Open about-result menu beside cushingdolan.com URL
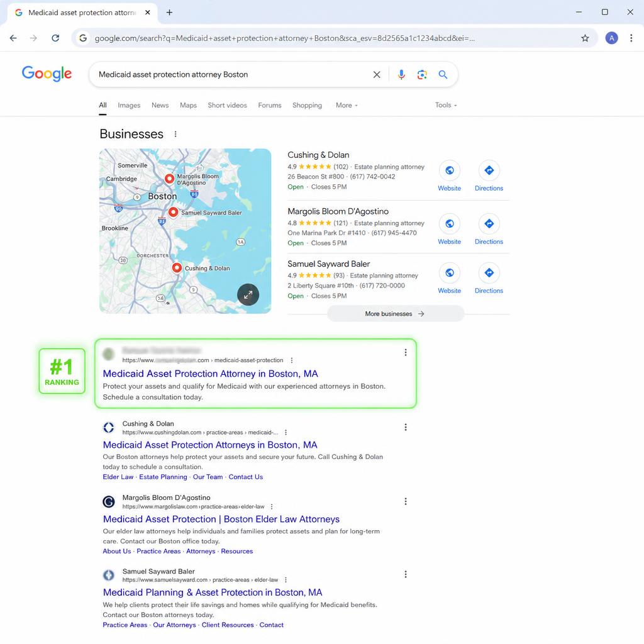644x644 pixels. click(286, 433)
